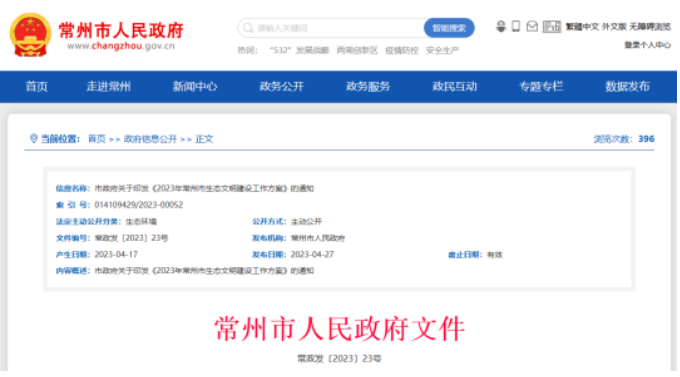This screenshot has height=377, width=680.
Task: Click the IPv6 badge icon
Action: pos(552,26)
